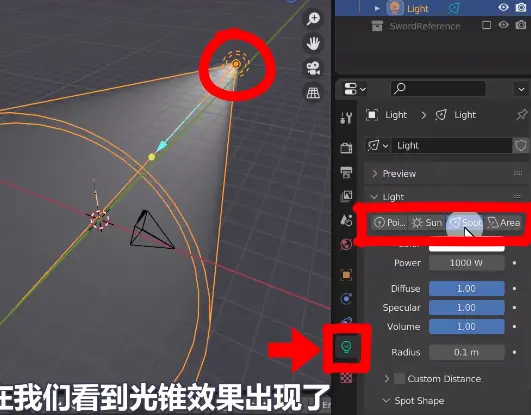
Task: Click the spot light data icon in breadcrumb
Action: (x=441, y=115)
